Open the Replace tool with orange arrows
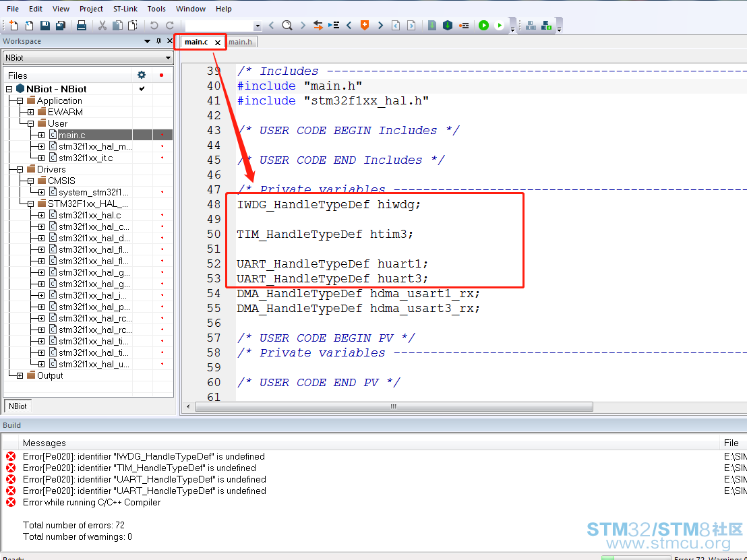Image resolution: width=747 pixels, height=560 pixels. [x=318, y=25]
